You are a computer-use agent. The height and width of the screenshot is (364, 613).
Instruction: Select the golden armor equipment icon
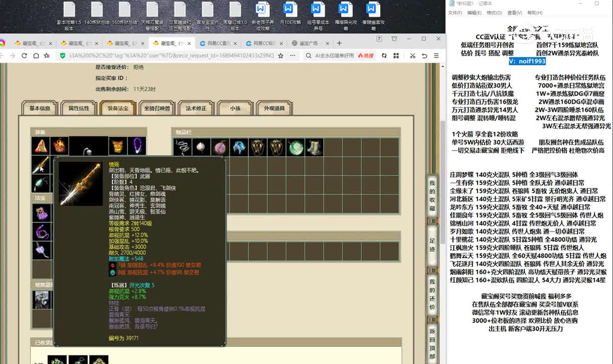tap(118, 146)
